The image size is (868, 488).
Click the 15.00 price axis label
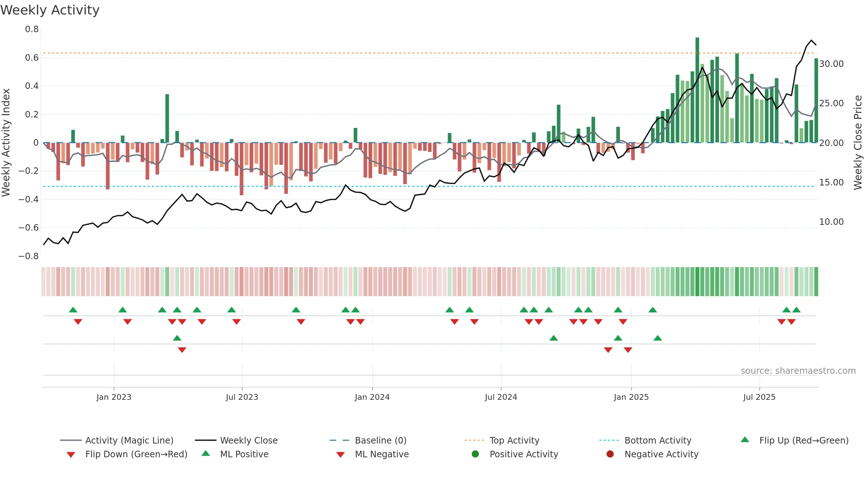click(x=831, y=182)
